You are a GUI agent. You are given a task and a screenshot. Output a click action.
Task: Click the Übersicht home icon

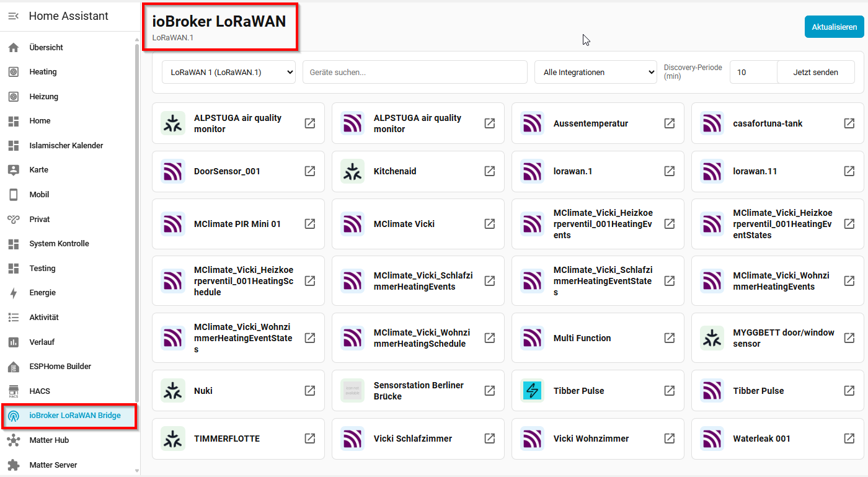point(13,48)
